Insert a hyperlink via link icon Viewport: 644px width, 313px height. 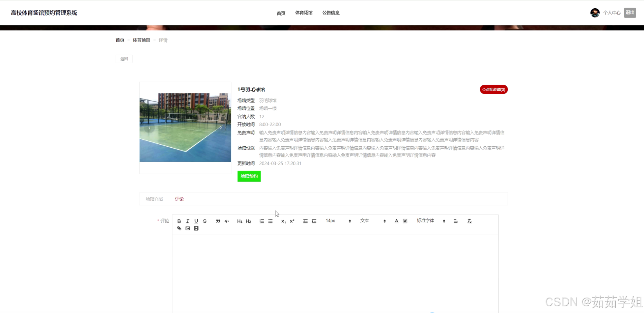(179, 228)
